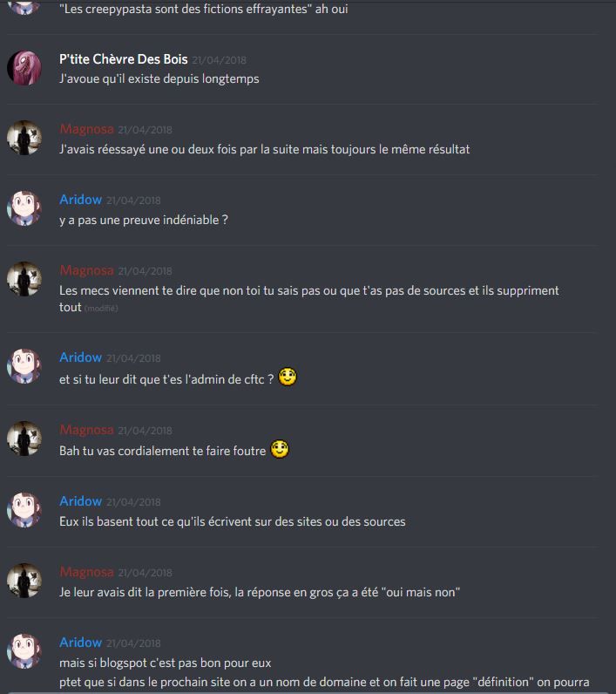Click smiley emoji after 'admin de cftc ?'
Screen dimensions: 616x694
(x=288, y=378)
